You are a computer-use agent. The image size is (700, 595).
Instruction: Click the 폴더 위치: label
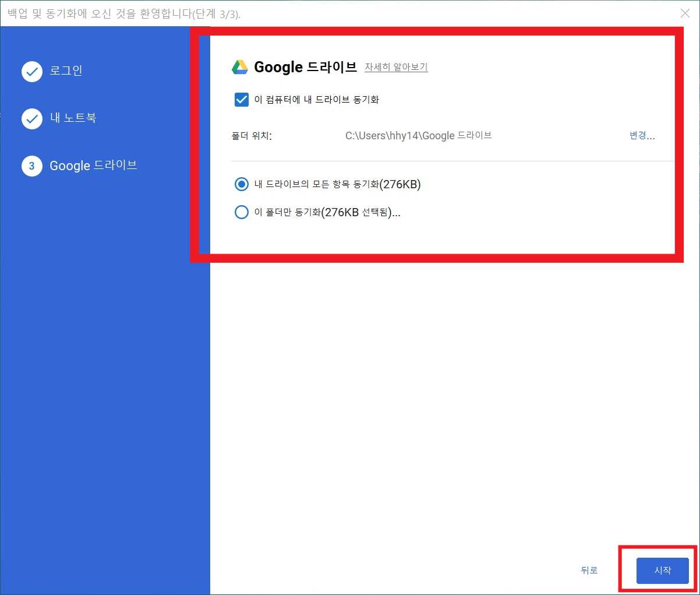[252, 136]
